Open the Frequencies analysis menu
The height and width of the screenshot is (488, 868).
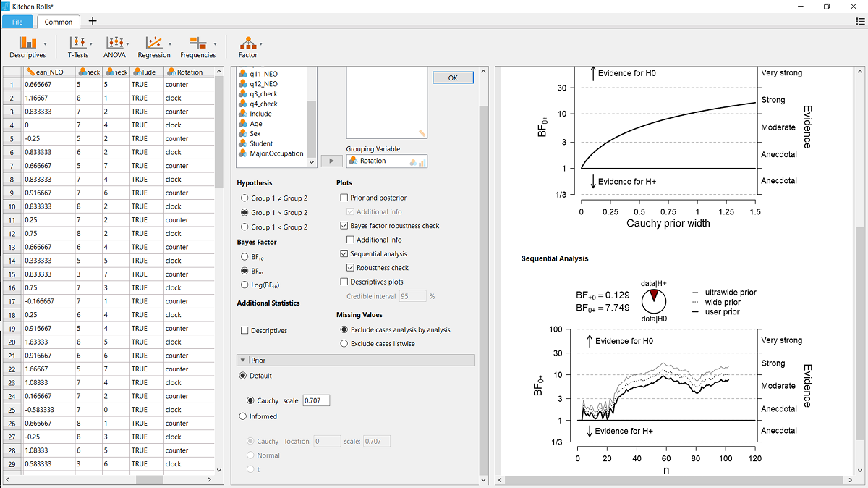pos(197,47)
